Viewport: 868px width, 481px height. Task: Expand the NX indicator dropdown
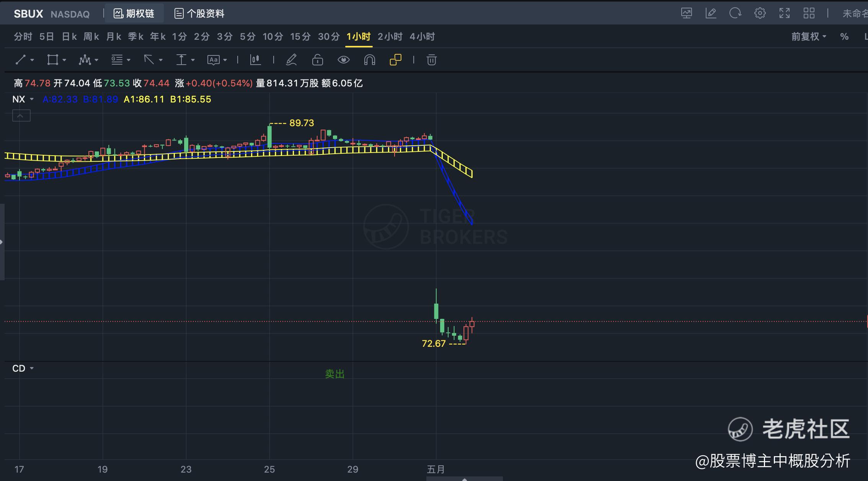[32, 99]
